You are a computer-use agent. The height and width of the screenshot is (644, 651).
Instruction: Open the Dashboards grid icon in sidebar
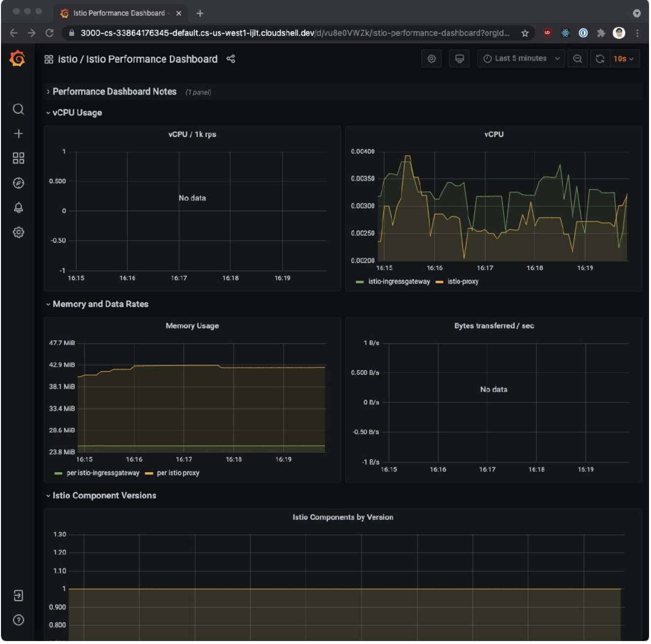pyautogui.click(x=18, y=158)
